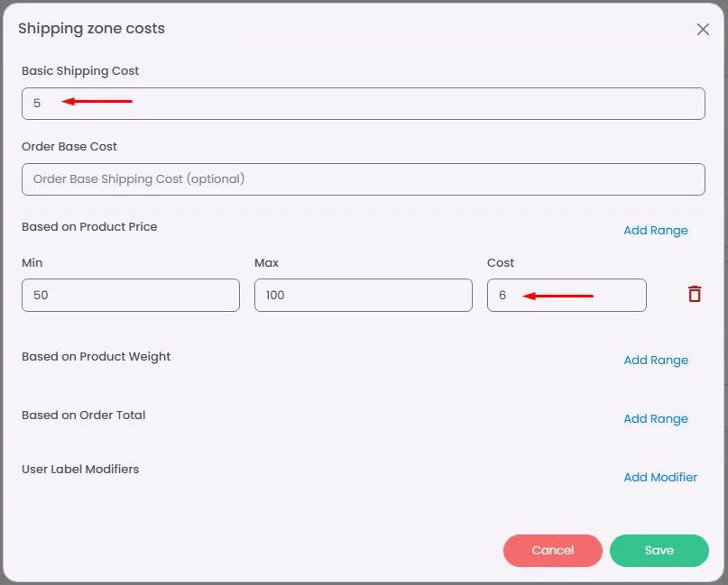Screen dimensions: 728x585
Task: Cancel the shipping zone cost changes
Action: (552, 550)
